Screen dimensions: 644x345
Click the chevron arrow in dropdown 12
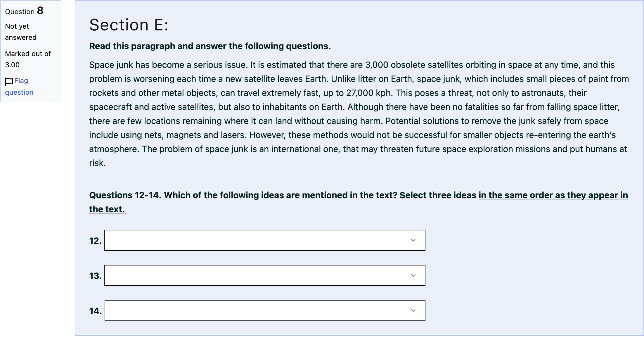click(x=413, y=240)
